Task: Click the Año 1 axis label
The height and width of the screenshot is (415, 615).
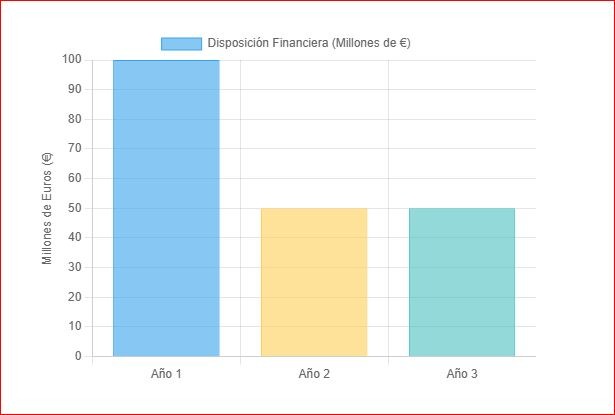Action: click(166, 374)
